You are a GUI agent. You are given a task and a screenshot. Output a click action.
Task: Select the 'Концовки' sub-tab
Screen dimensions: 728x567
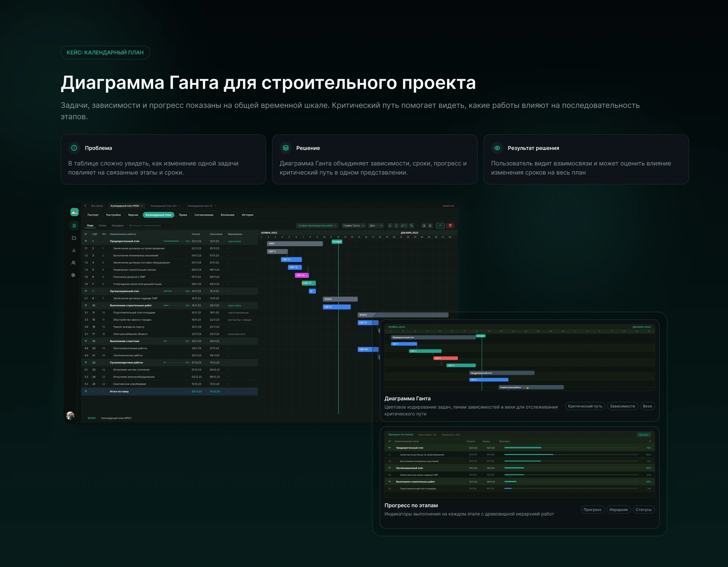coord(118,226)
